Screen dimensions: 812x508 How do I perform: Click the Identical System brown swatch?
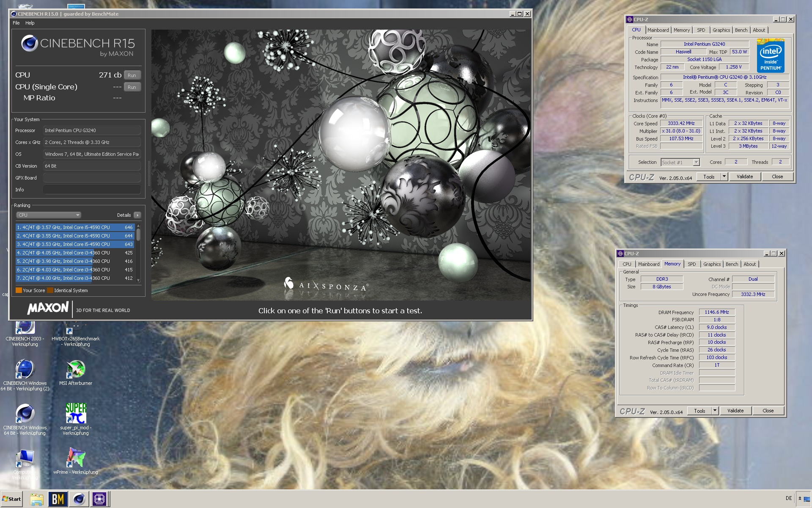point(50,290)
